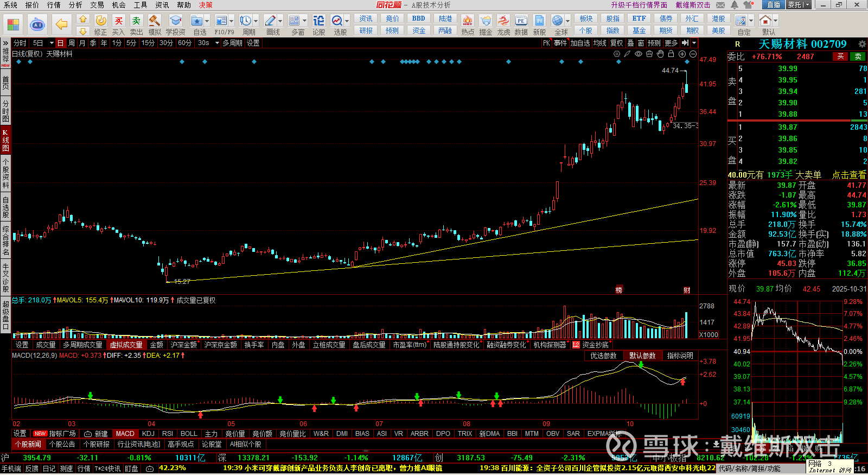Screen dimensions: 868x475
Task: Open the 论股 discussion icon
Action: 319,21
